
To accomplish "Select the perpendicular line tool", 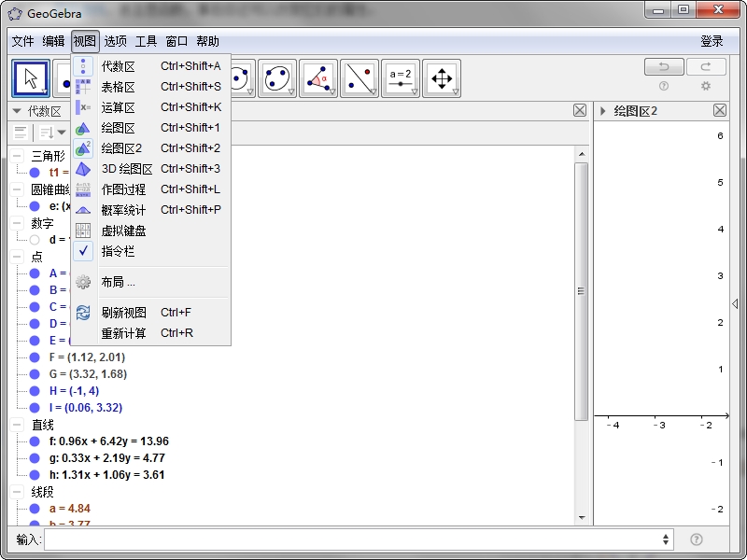I will pos(361,78).
